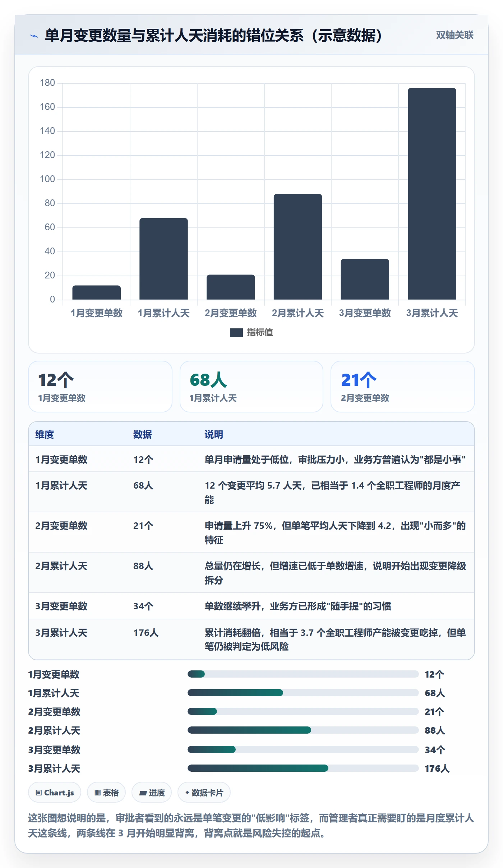Click the 表格 tag chip
Image resolution: width=503 pixels, height=868 pixels.
[x=106, y=792]
